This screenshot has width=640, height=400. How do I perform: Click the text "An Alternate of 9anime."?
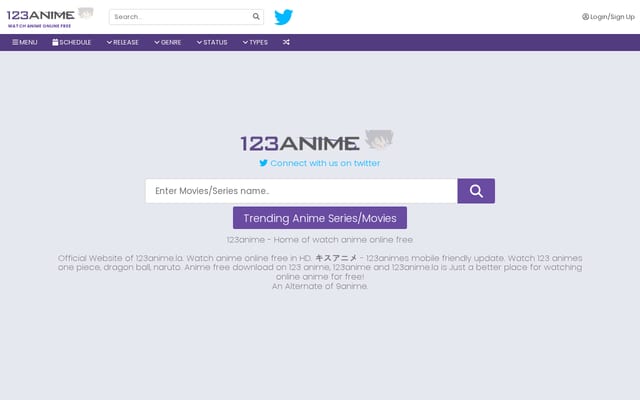click(x=320, y=286)
